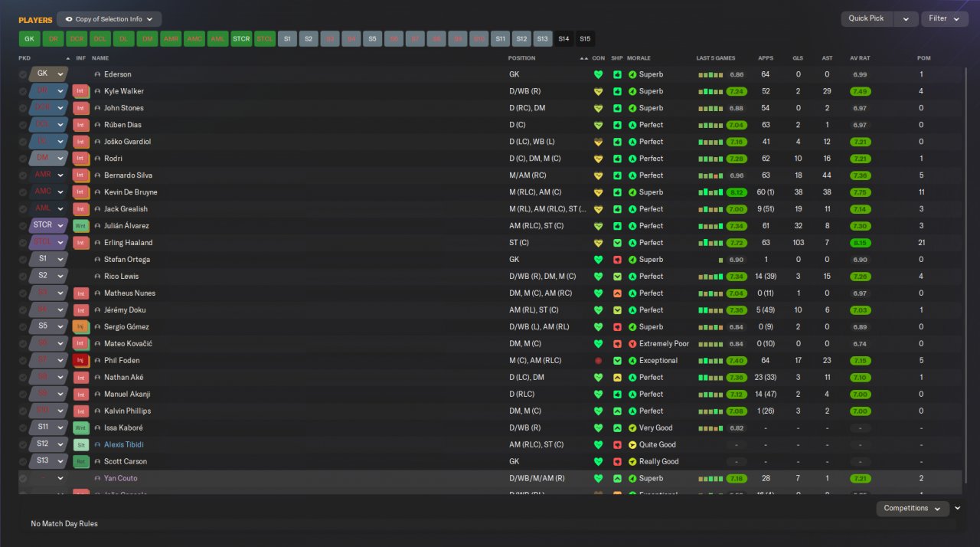
Task: Click Alexis Tibidi's Quite Good morale icon
Action: pos(632,445)
